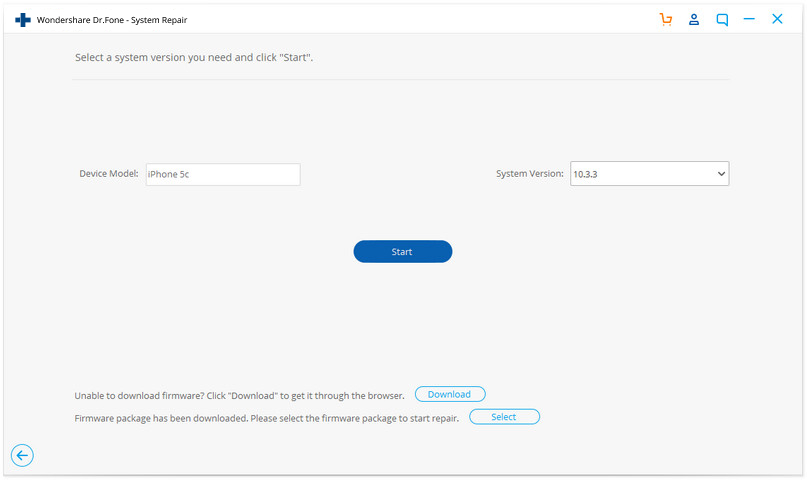Click Download to get firmware via browser

tap(449, 394)
